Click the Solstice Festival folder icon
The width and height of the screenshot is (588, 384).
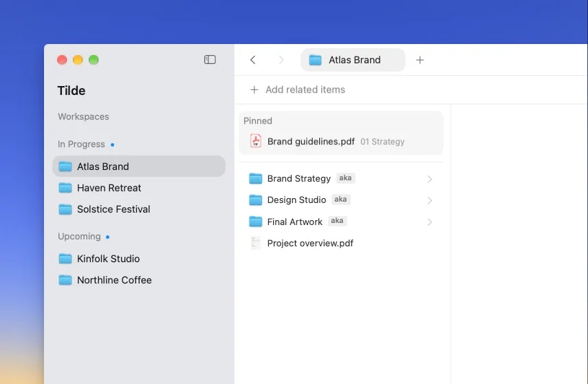(x=65, y=209)
